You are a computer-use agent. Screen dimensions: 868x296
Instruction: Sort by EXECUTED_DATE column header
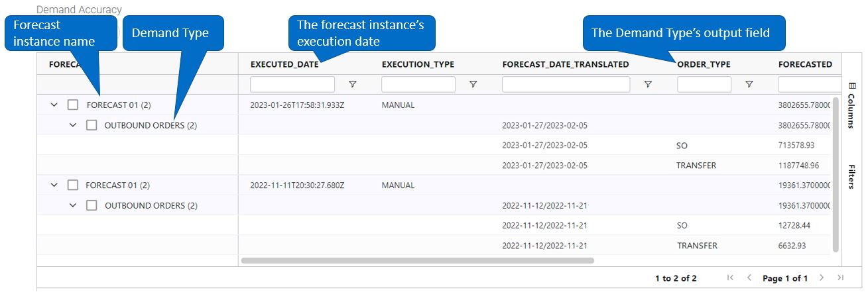pyautogui.click(x=284, y=64)
